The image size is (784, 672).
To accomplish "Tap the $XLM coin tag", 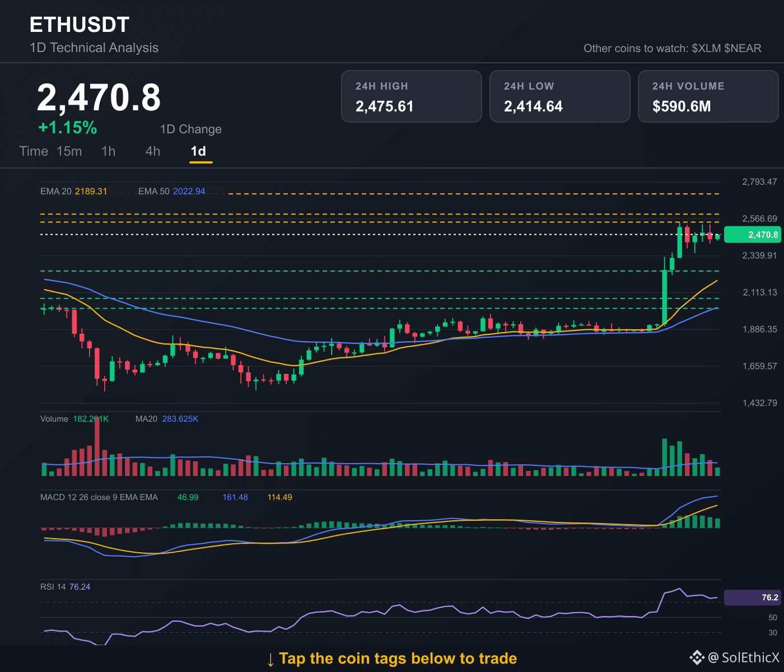I will coord(706,48).
